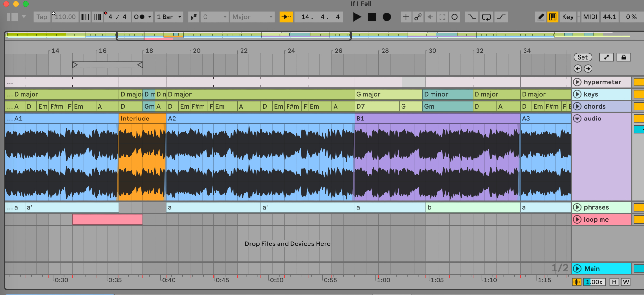Image resolution: width=644 pixels, height=295 pixels.
Task: Expand the chords track
Action: click(577, 106)
